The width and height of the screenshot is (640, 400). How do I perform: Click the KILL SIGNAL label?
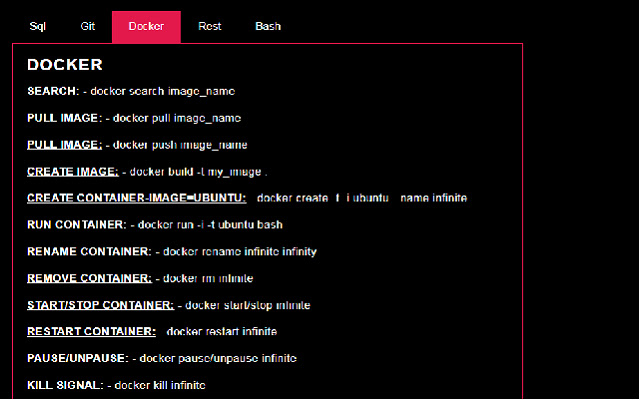coord(65,385)
